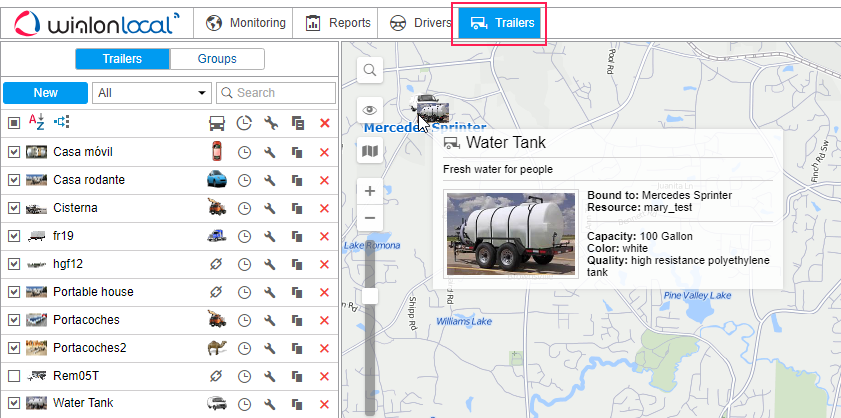Click the van unit icon for Water Tank
Image resolution: width=841 pixels, height=418 pixels.
click(217, 403)
